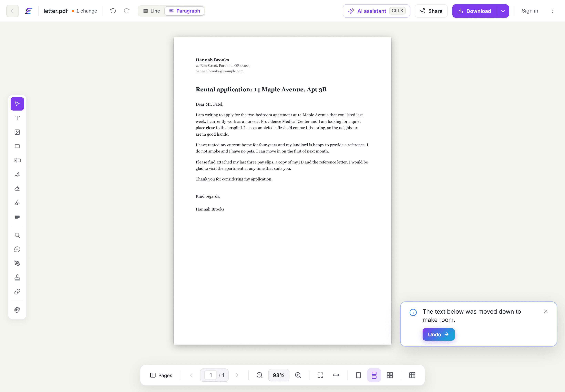Click Sign in
The image size is (565, 392).
[x=530, y=11]
